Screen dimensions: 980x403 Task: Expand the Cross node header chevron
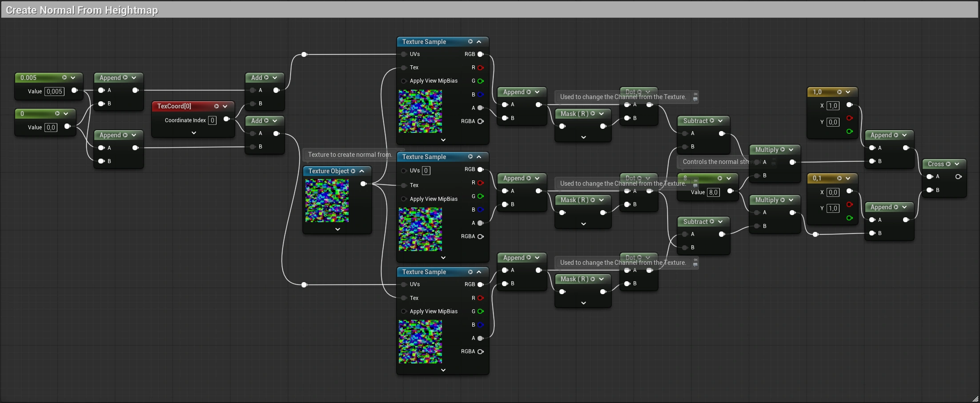coord(957,164)
